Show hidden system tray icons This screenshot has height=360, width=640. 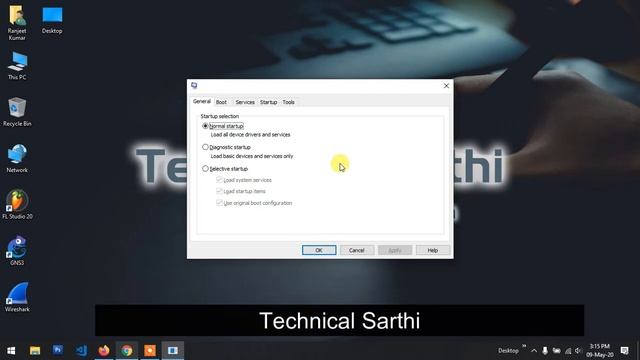pyautogui.click(x=534, y=351)
